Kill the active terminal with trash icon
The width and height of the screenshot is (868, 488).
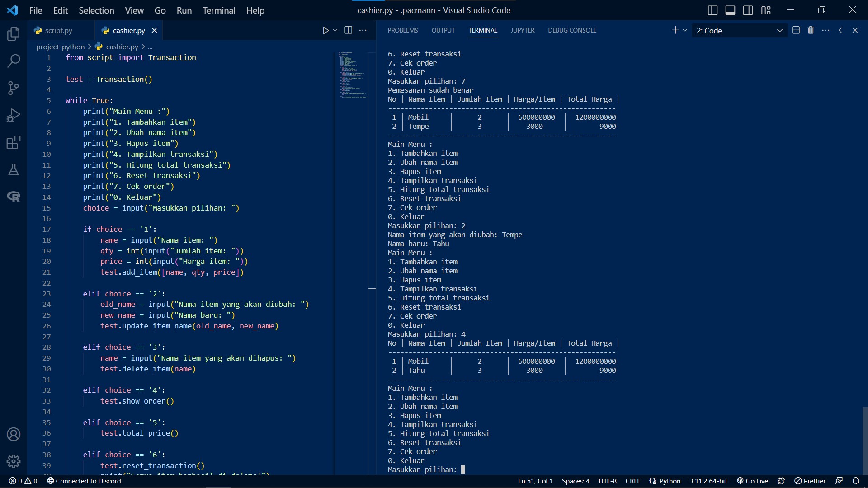[811, 30]
